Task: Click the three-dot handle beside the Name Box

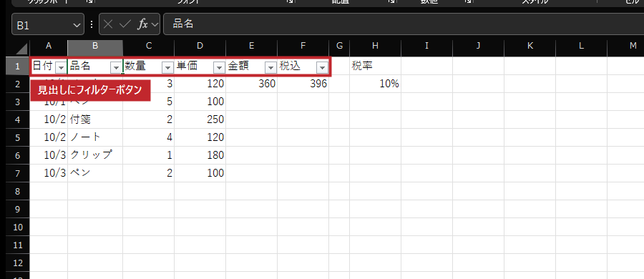Action: [x=91, y=24]
